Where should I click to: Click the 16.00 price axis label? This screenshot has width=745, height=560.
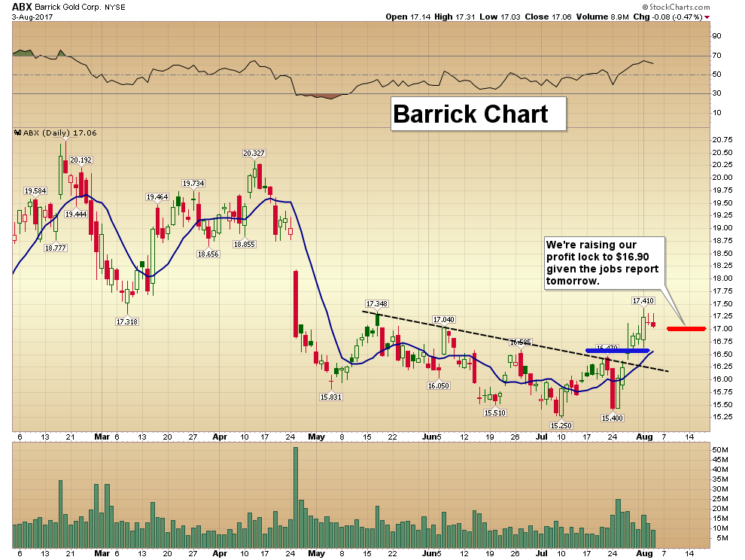point(722,379)
